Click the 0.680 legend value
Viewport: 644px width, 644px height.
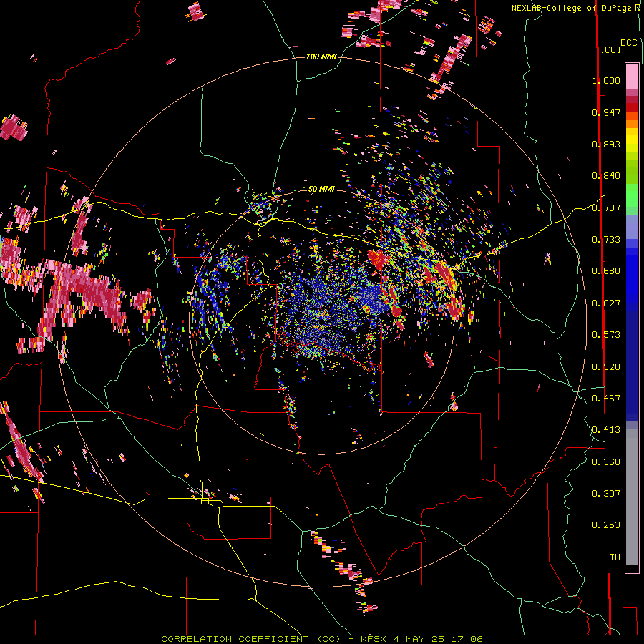pos(606,271)
